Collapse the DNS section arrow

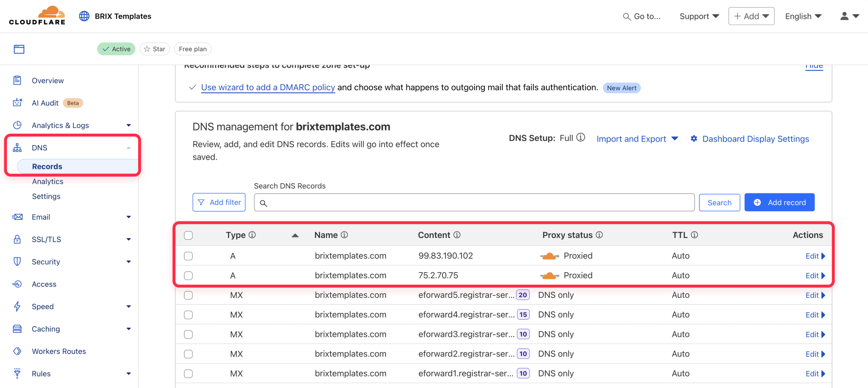pyautogui.click(x=128, y=148)
